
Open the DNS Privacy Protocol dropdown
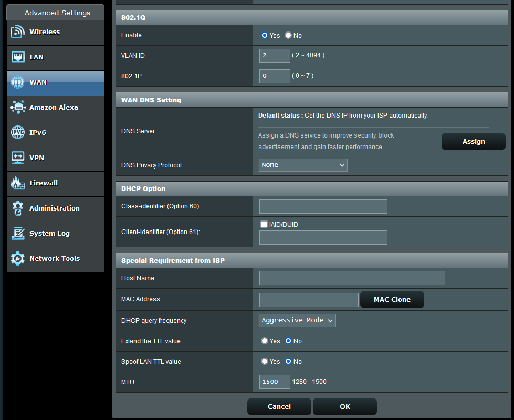click(x=303, y=165)
